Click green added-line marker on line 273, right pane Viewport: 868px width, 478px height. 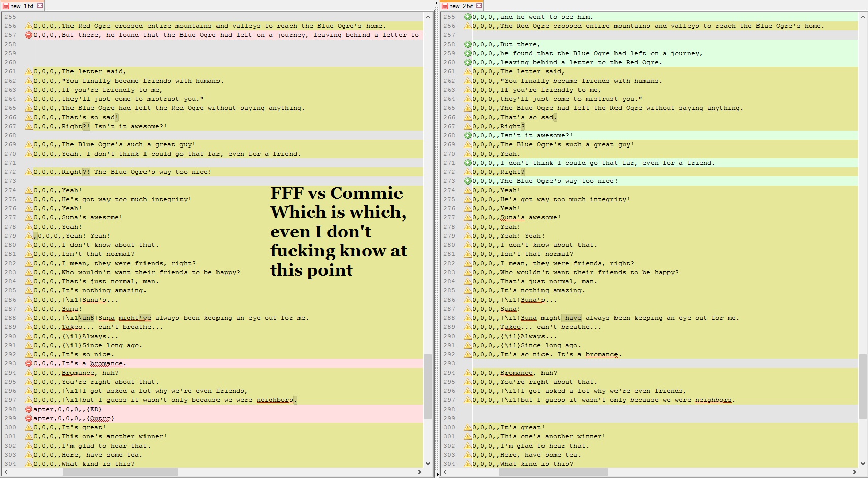[x=468, y=181]
